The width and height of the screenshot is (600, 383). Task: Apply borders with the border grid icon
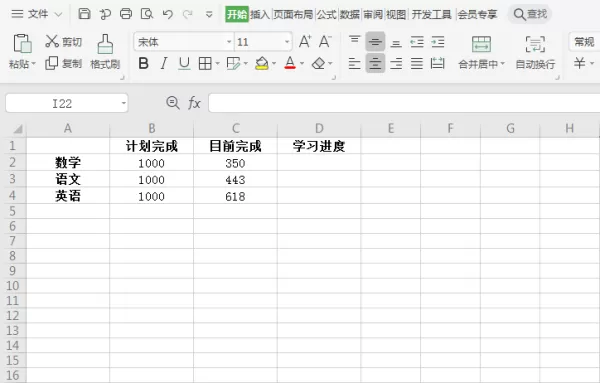[205, 64]
